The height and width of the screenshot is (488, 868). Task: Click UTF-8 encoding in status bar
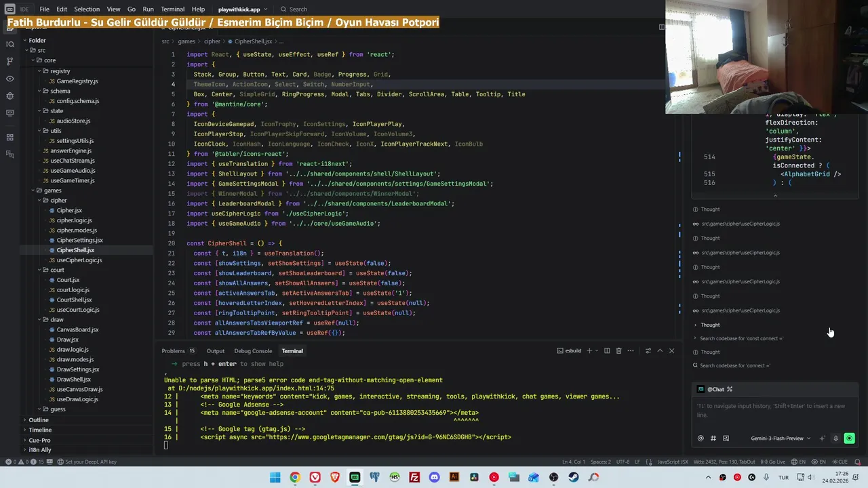point(623,462)
